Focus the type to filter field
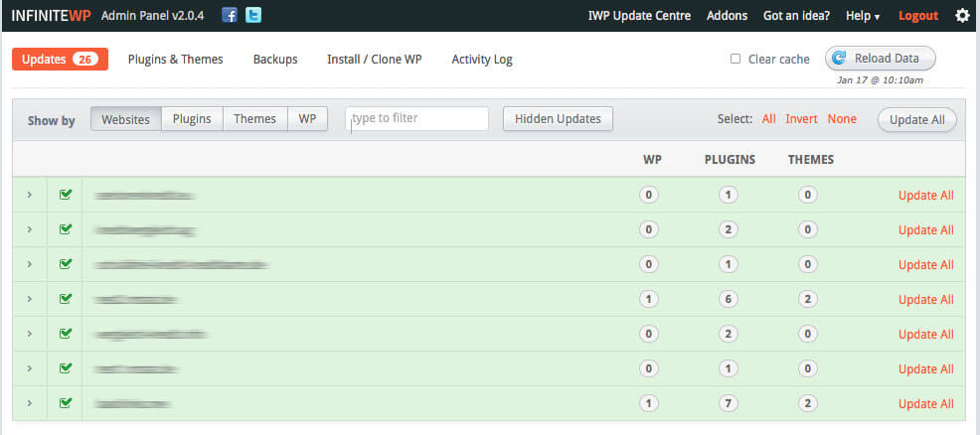Image resolution: width=980 pixels, height=435 pixels. click(416, 118)
